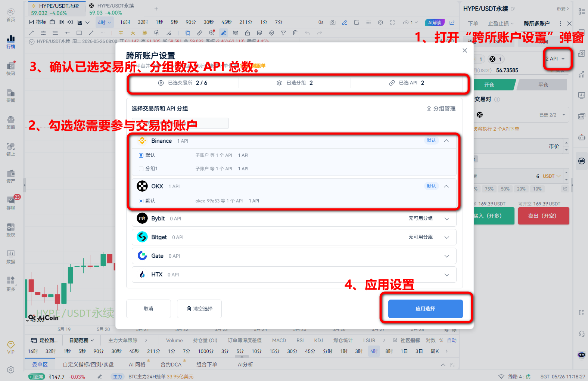The width and height of the screenshot is (588, 381).
Task: Switch to AI 网格 tab
Action: [137, 365]
